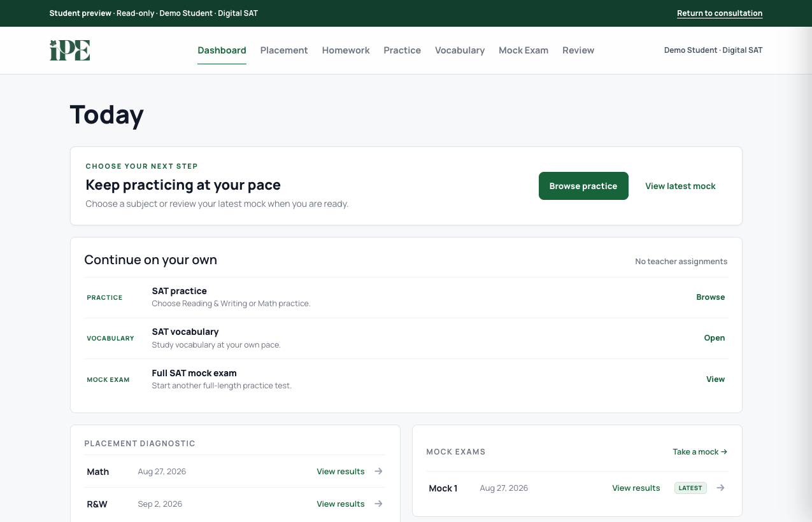
Task: Click the iPE logo
Action: [x=70, y=50]
